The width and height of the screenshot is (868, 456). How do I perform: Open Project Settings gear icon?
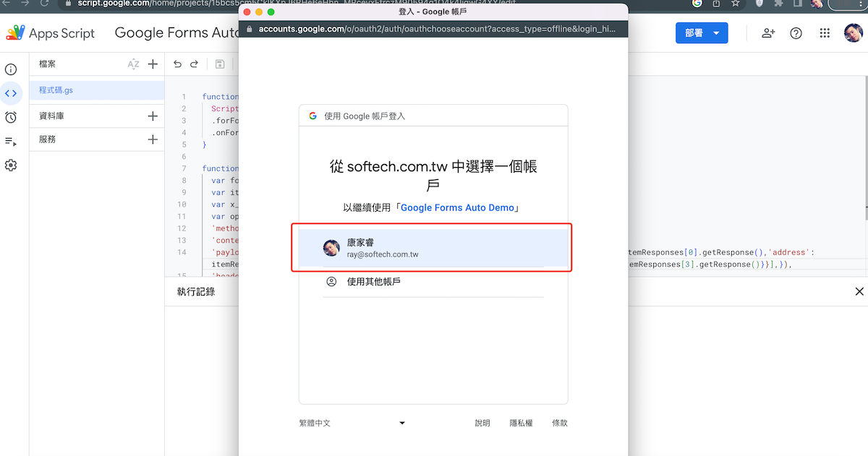(11, 165)
